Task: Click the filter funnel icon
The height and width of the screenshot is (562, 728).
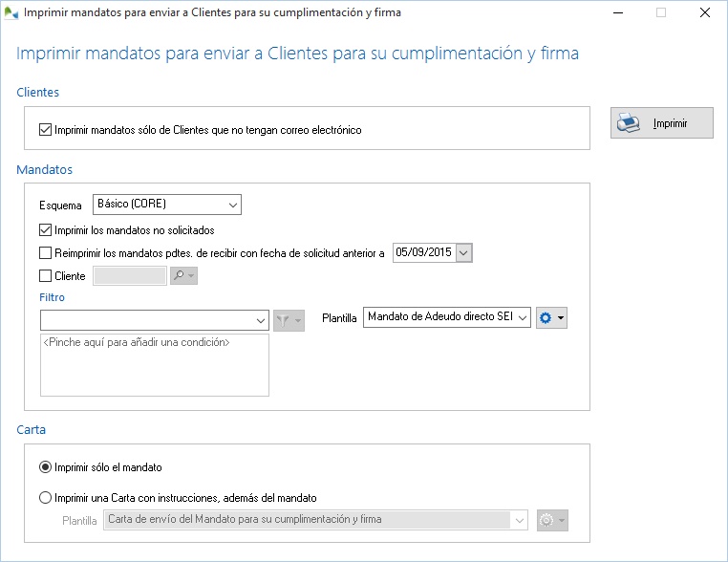Action: [x=284, y=320]
